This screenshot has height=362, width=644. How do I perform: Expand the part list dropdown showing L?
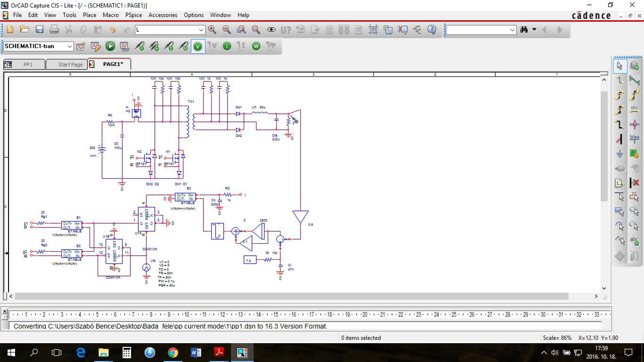coord(201,30)
